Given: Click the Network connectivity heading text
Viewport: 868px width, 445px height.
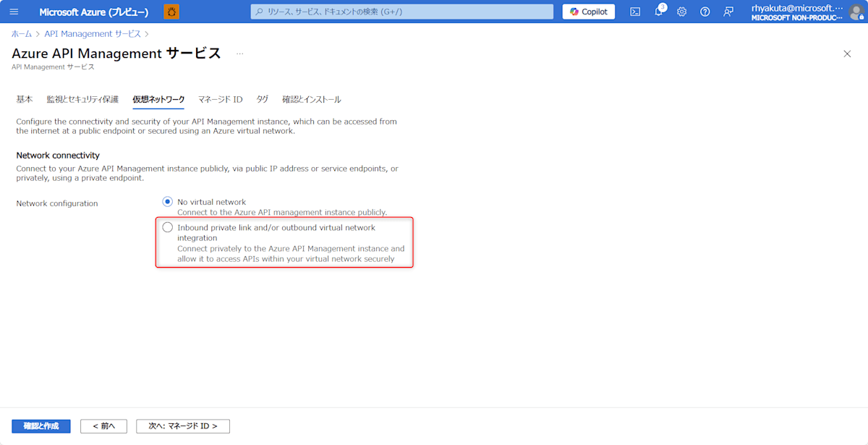Looking at the screenshot, I should tap(58, 156).
